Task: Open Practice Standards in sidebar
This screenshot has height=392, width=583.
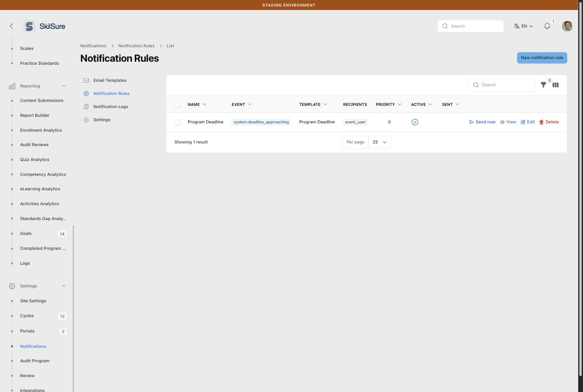Action: pyautogui.click(x=39, y=63)
